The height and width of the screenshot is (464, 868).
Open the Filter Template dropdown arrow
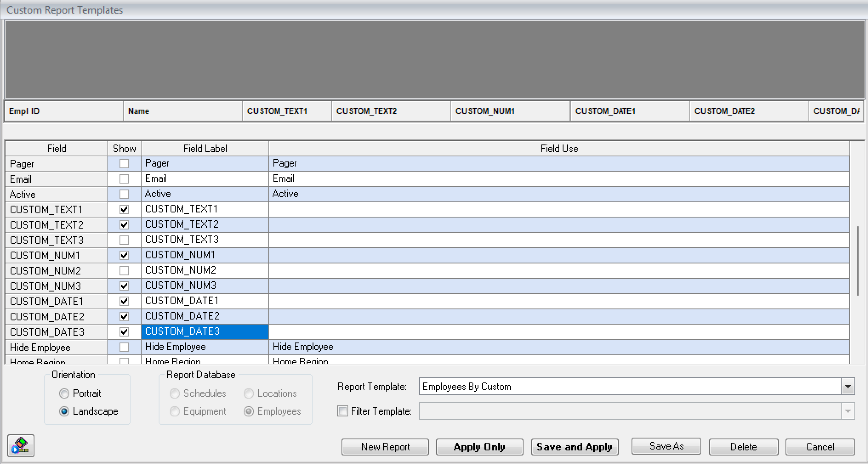click(848, 411)
